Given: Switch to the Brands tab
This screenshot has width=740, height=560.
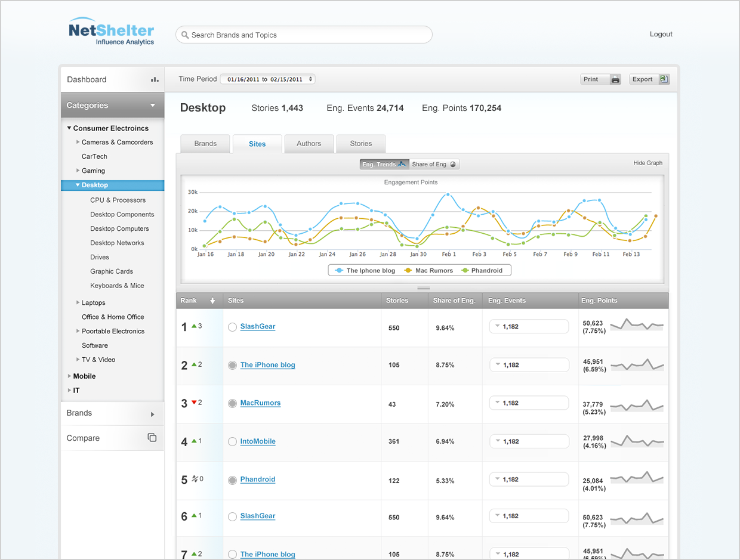Looking at the screenshot, I should [205, 144].
